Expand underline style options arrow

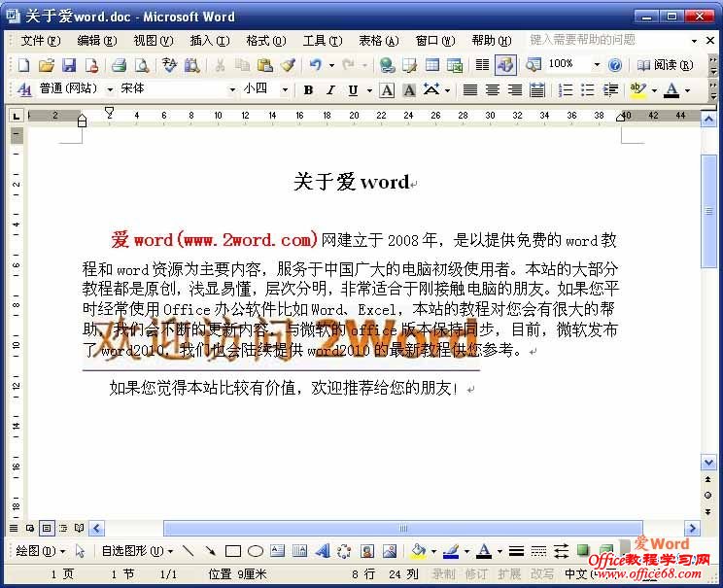pyautogui.click(x=369, y=90)
